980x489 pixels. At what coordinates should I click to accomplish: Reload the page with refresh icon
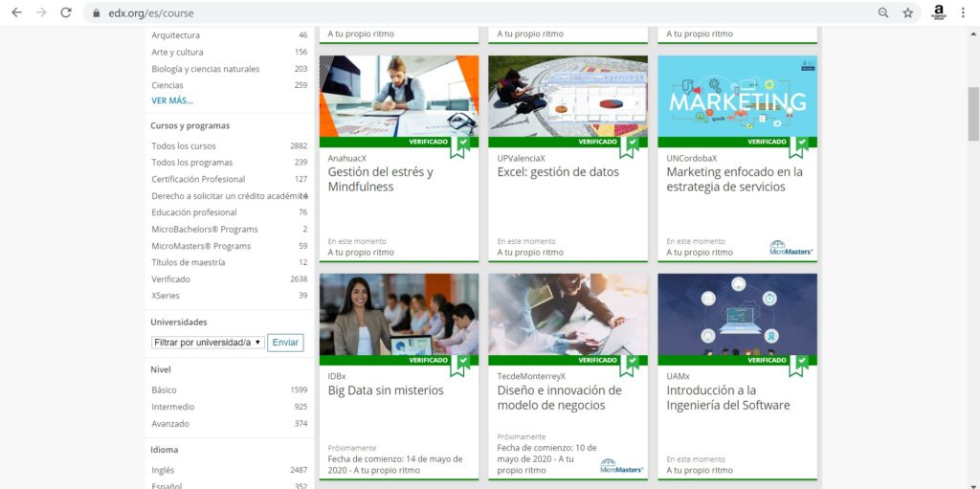tap(66, 12)
